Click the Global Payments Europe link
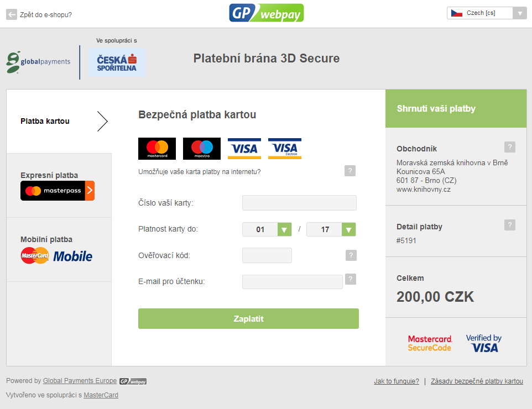 (80, 380)
